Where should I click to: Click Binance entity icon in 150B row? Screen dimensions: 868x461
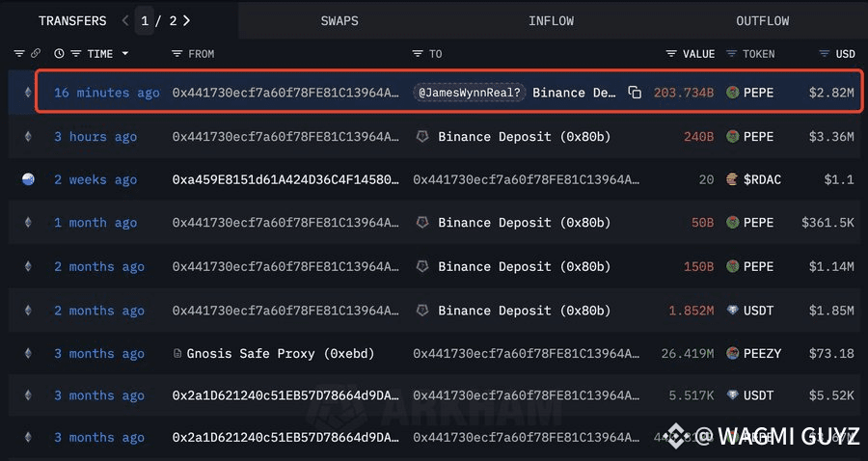pos(422,266)
